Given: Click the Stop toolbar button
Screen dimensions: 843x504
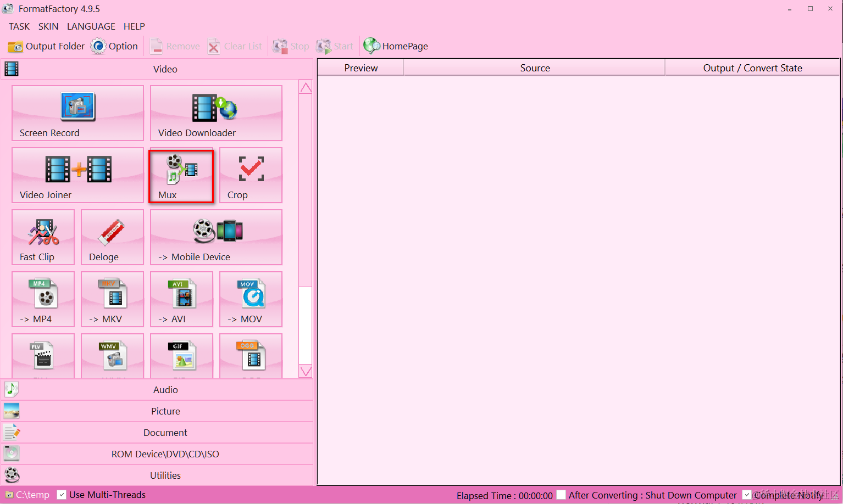Looking at the screenshot, I should 291,46.
